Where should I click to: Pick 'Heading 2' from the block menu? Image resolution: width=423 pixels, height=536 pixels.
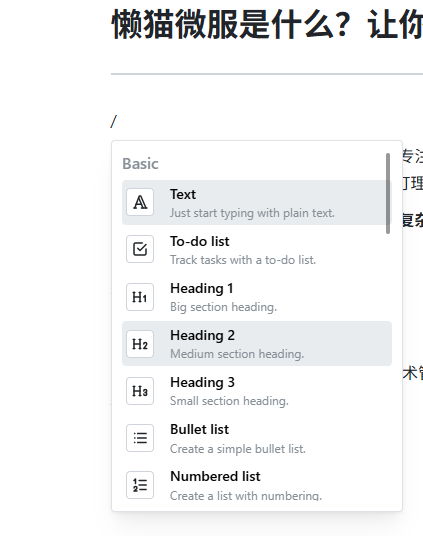pyautogui.click(x=257, y=344)
